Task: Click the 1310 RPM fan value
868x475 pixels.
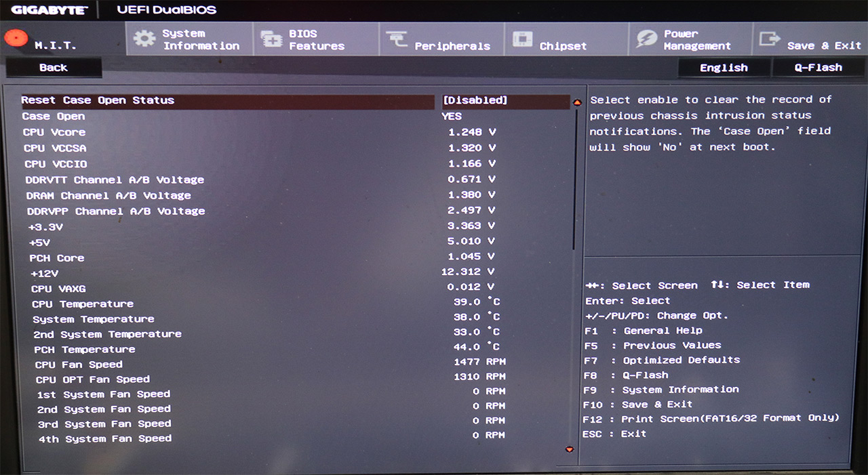Action: pos(480,377)
